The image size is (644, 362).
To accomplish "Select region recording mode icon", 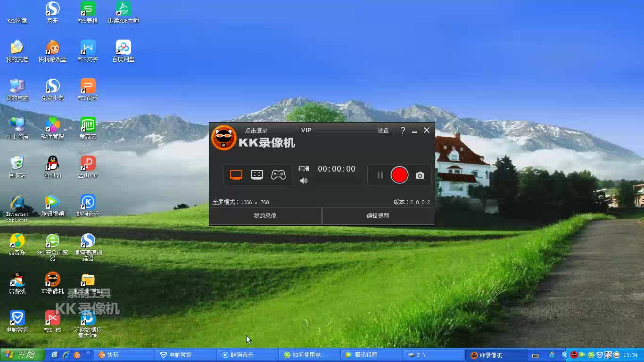I will pos(257,175).
